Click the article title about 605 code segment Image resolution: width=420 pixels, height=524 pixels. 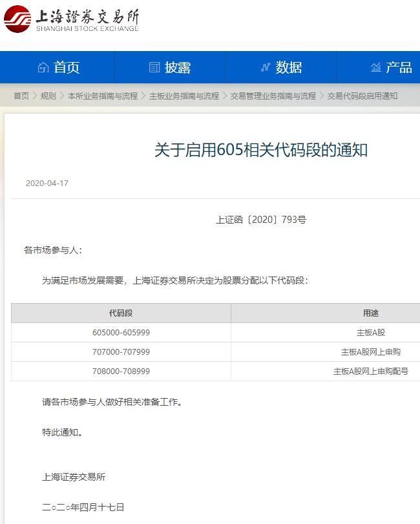tap(261, 151)
